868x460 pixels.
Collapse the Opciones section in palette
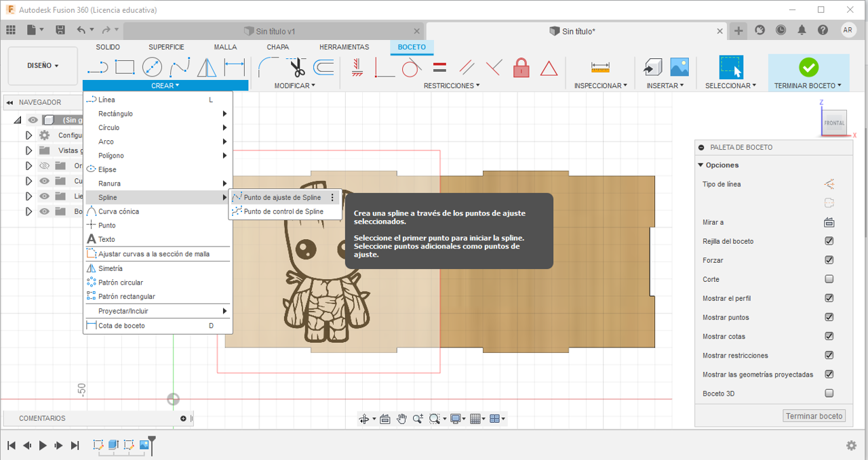(x=701, y=165)
